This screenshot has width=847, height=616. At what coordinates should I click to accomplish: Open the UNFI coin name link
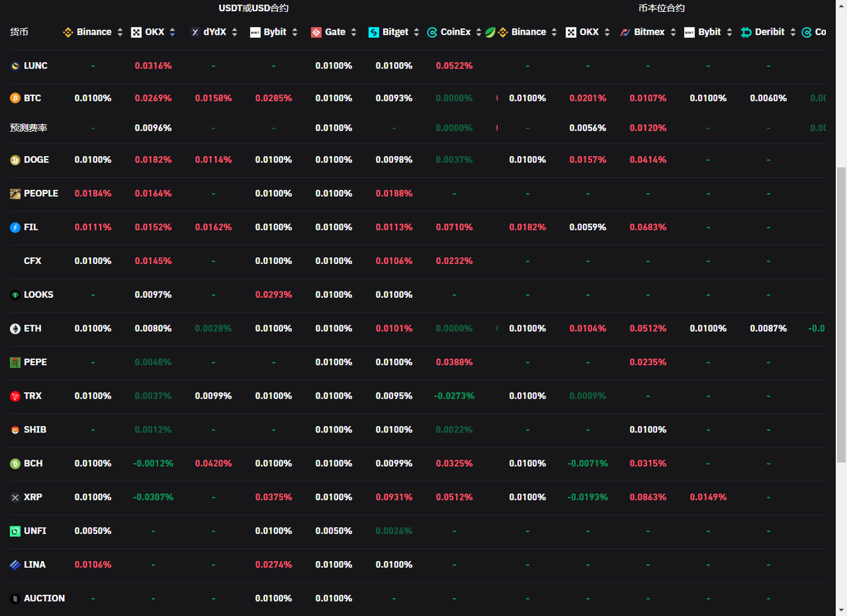[35, 531]
